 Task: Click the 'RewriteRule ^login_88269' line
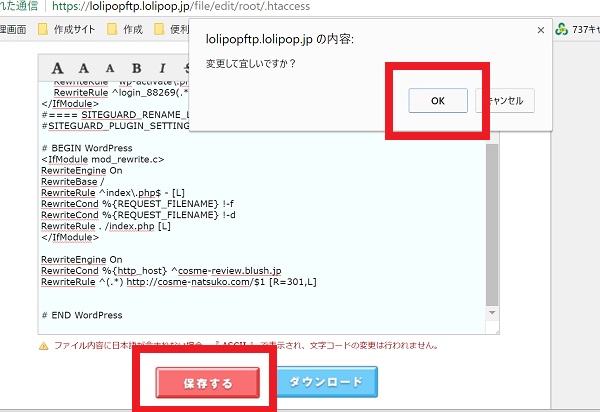(x=121, y=93)
